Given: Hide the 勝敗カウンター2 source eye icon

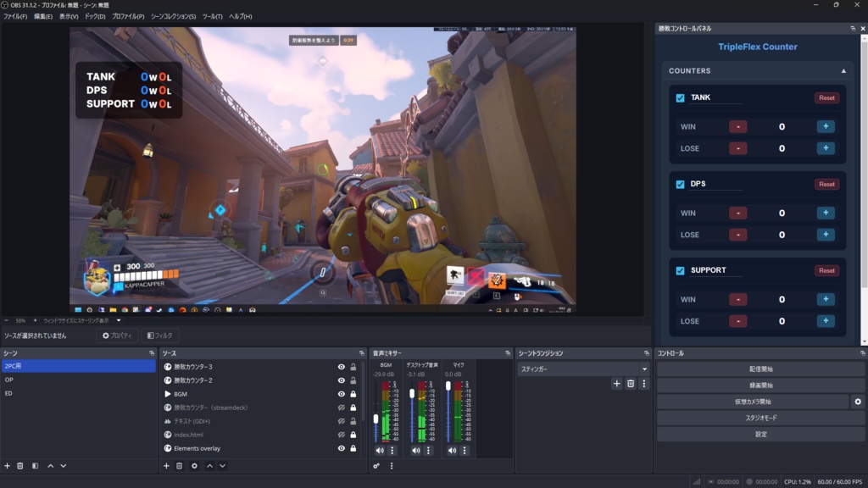Looking at the screenshot, I should coord(341,380).
